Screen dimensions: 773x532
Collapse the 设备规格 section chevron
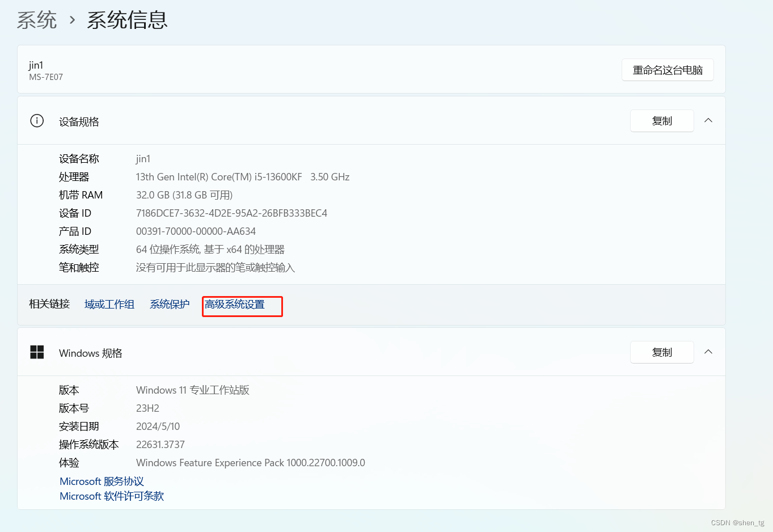tap(708, 120)
